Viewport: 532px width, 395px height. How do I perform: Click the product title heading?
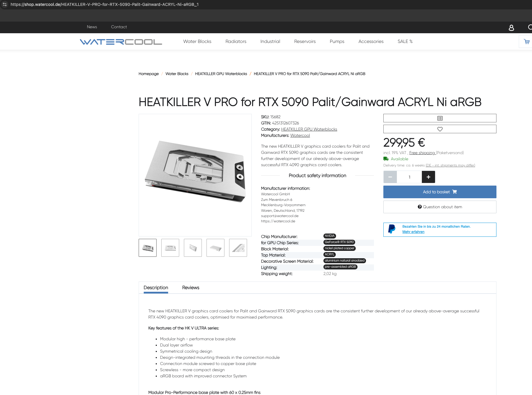pyautogui.click(x=310, y=102)
